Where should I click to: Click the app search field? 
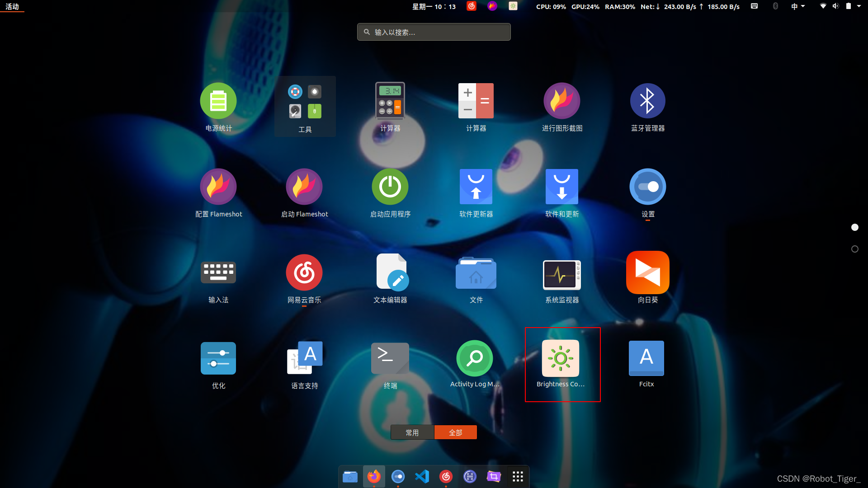click(434, 32)
